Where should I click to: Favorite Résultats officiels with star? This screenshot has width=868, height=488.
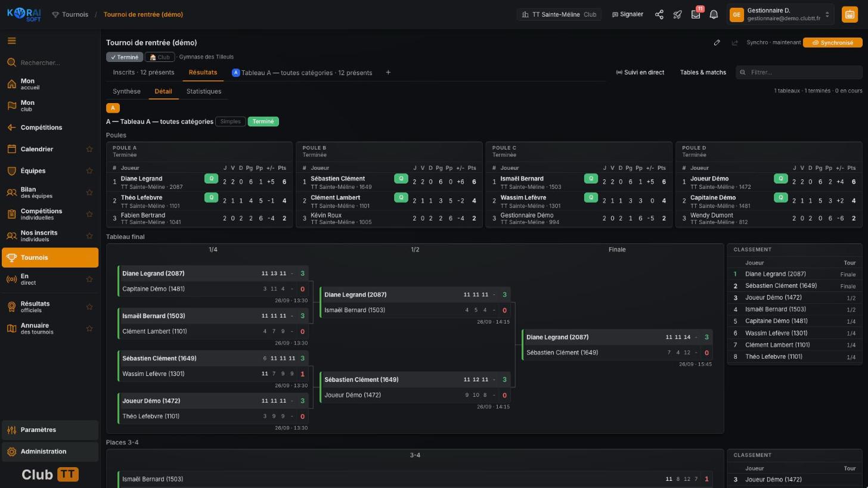point(89,307)
